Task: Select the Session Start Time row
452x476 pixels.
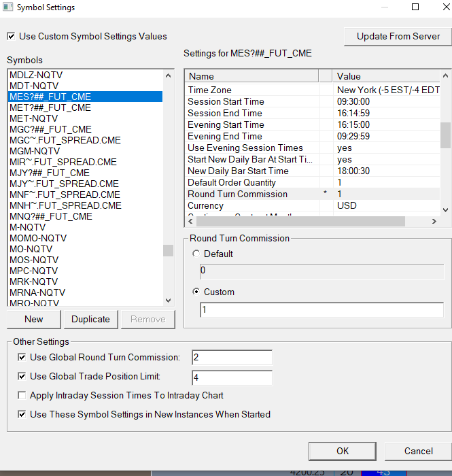Action: (x=313, y=102)
